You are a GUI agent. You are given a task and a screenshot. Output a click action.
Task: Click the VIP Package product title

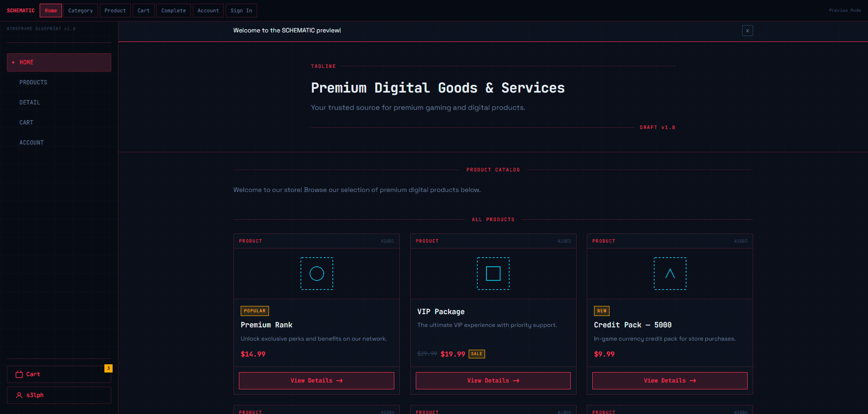(441, 312)
